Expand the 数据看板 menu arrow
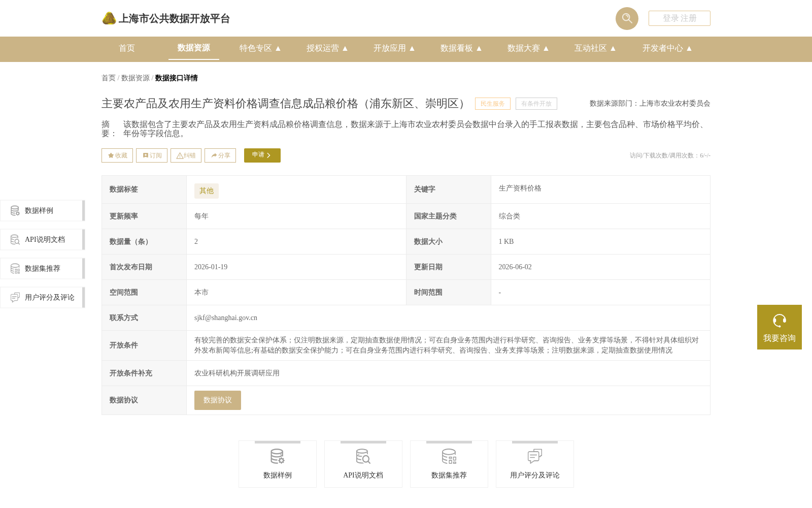This screenshot has width=812, height=508. [x=479, y=48]
